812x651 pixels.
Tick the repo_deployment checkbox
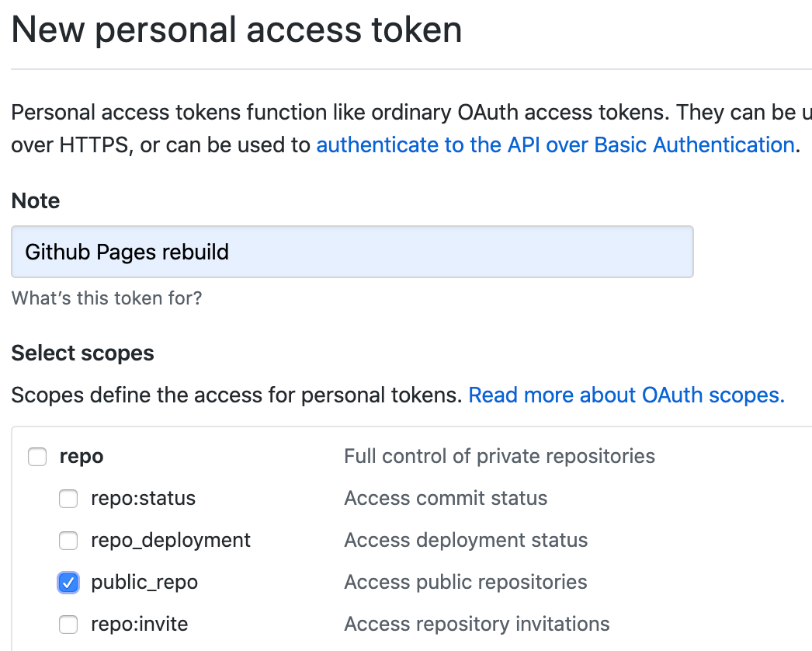point(68,541)
